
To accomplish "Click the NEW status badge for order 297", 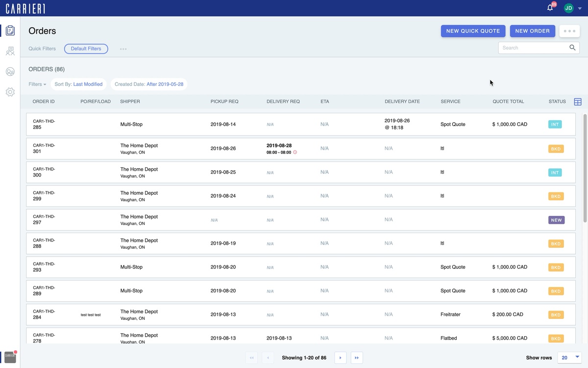I will point(556,220).
